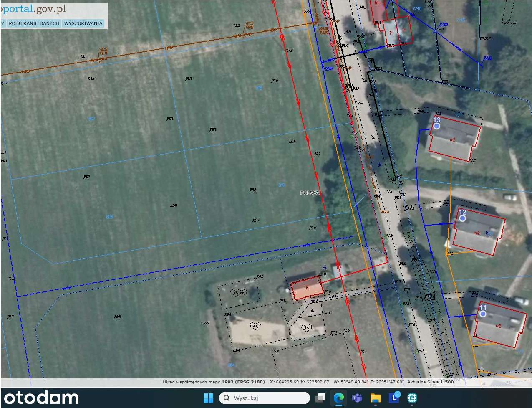
Task: Click the E: 20°51'47.60" longitude value
Action: [387, 382]
